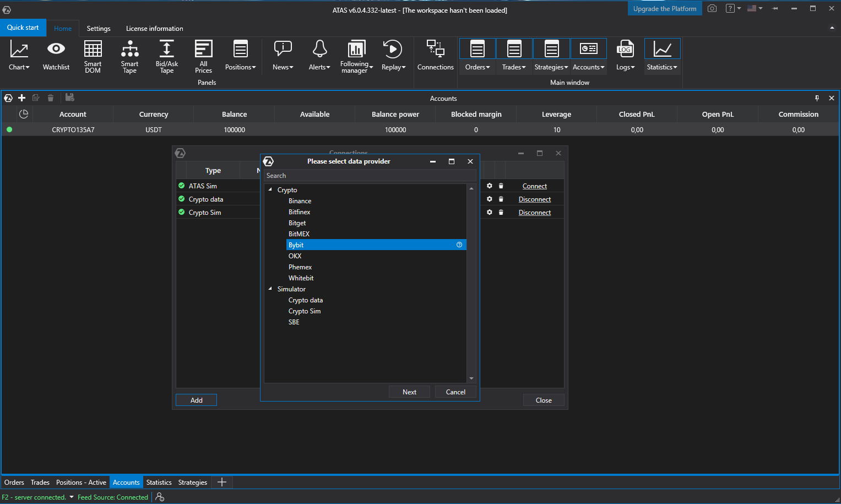This screenshot has width=841, height=504.
Task: Click the Balance column header
Action: pyautogui.click(x=234, y=114)
